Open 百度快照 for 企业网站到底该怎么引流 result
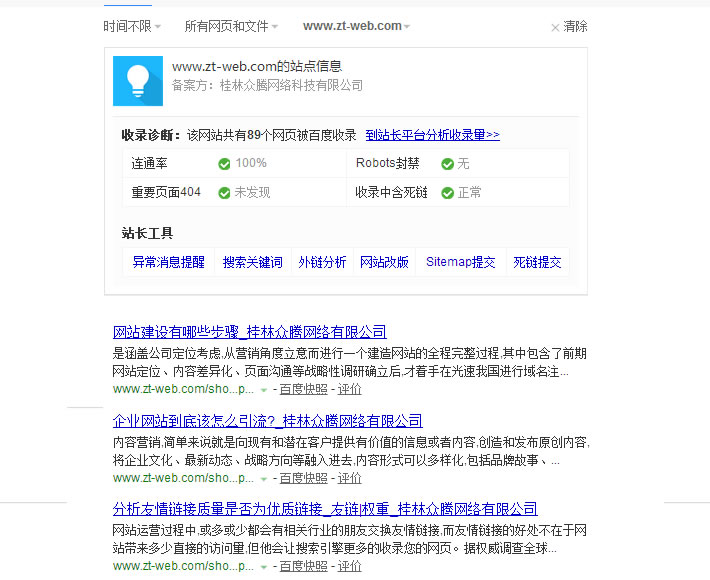 click(303, 478)
